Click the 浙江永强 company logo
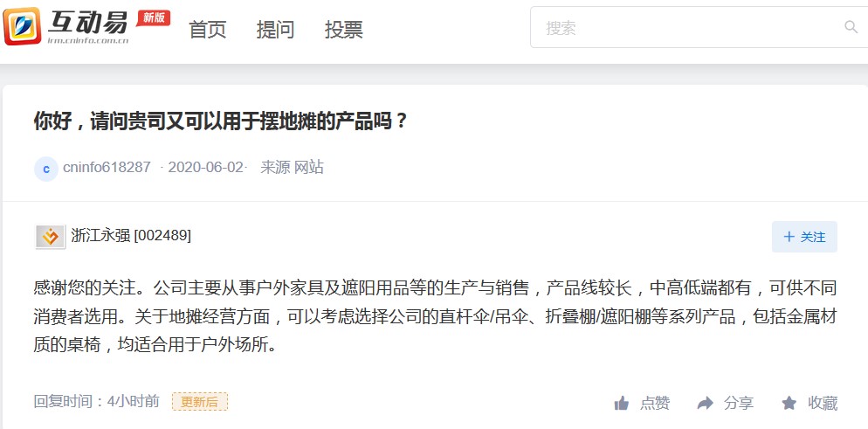Viewport: 868px width, 429px height. click(51, 237)
